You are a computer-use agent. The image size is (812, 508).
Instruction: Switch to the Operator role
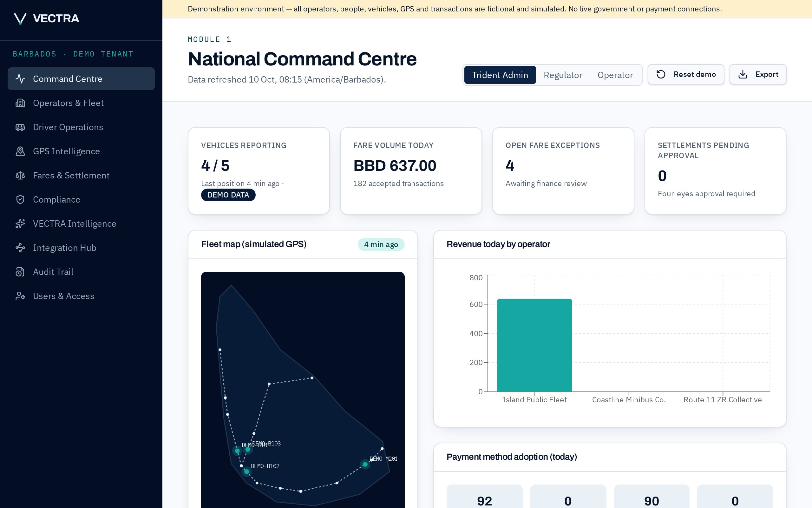tap(615, 75)
